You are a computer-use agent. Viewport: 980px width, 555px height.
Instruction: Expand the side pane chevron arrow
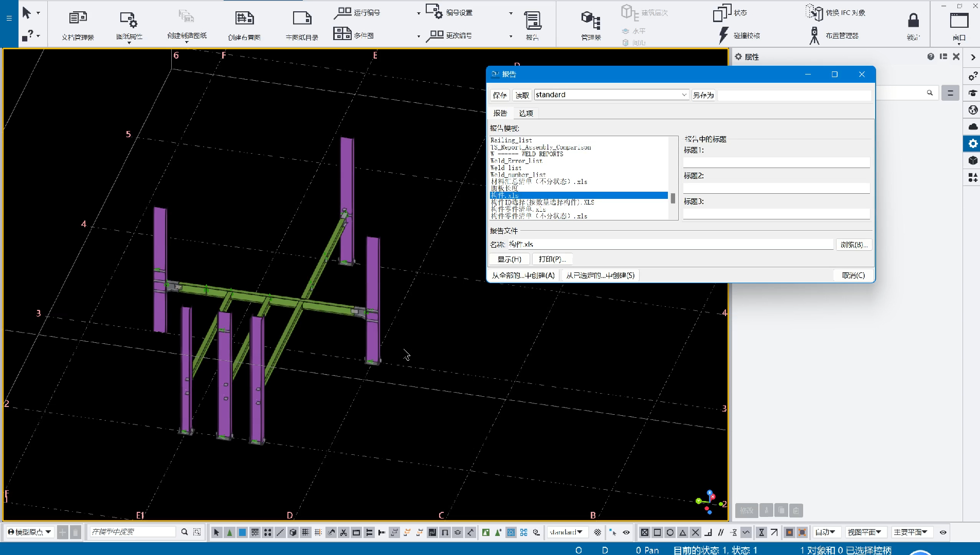point(973,57)
